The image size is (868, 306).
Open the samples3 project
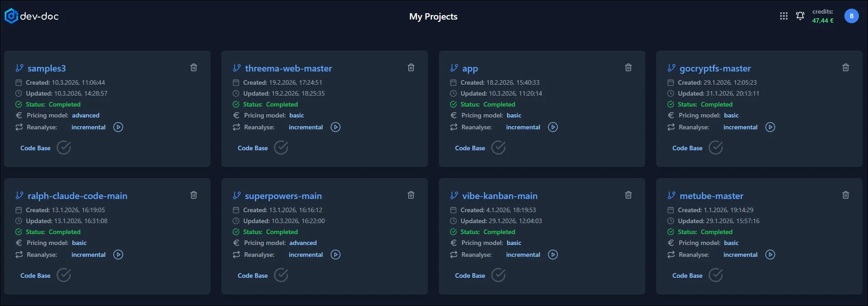[47, 68]
